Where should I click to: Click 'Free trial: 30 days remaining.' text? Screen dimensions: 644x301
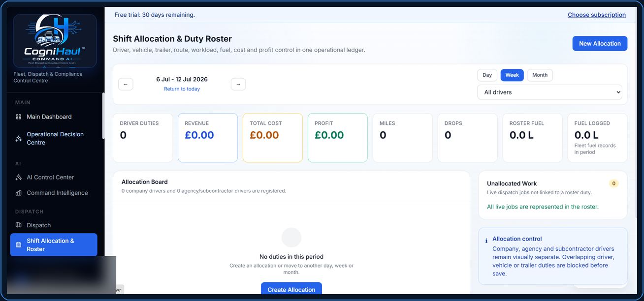click(155, 15)
